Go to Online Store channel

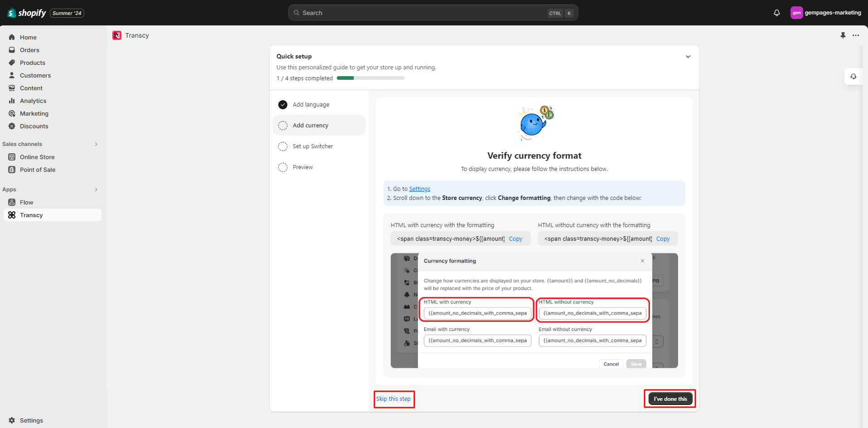tap(37, 157)
